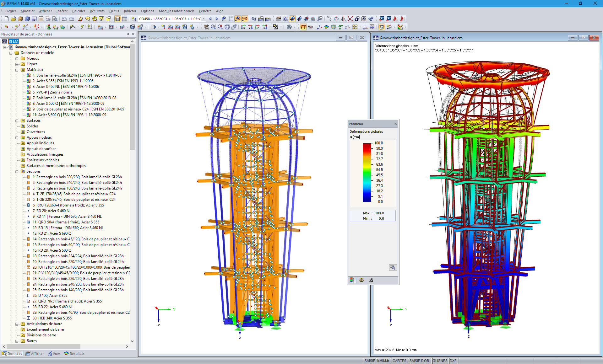Select the Mirror structure icon
Image resolution: width=603 pixels, height=364 pixels.
tap(343, 19)
